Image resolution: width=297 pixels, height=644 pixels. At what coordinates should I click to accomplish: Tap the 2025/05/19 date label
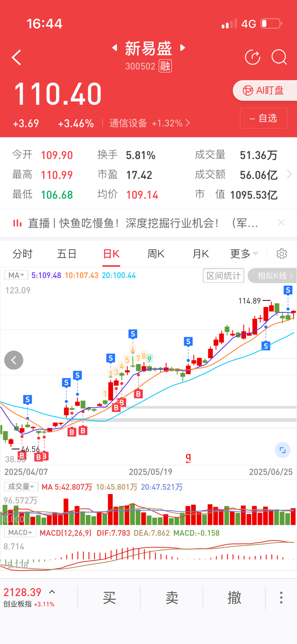click(x=150, y=472)
